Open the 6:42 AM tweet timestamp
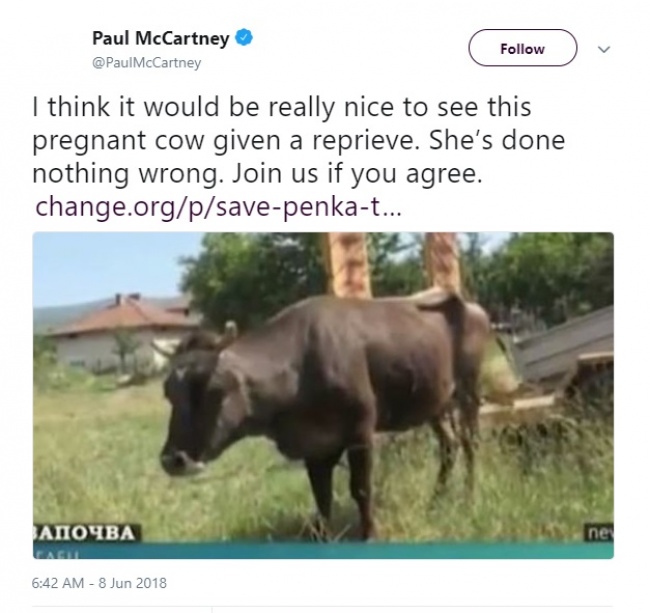This screenshot has height=613, width=650. [x=58, y=583]
